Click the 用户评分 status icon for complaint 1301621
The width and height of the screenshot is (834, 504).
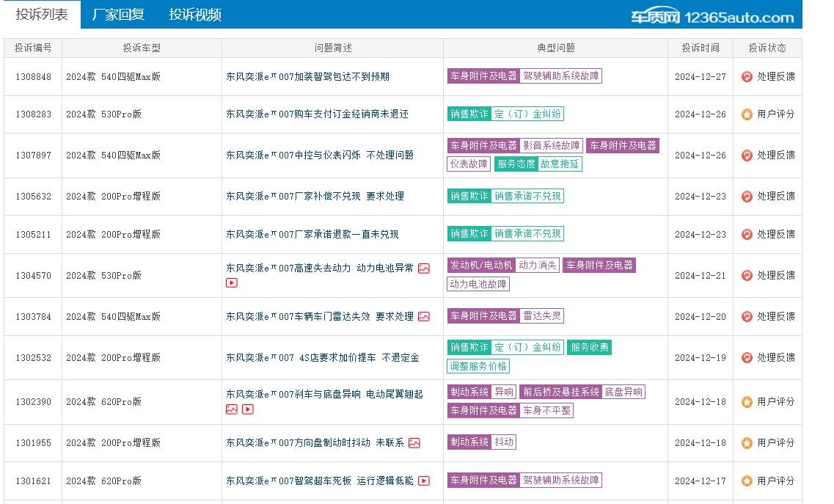[747, 481]
